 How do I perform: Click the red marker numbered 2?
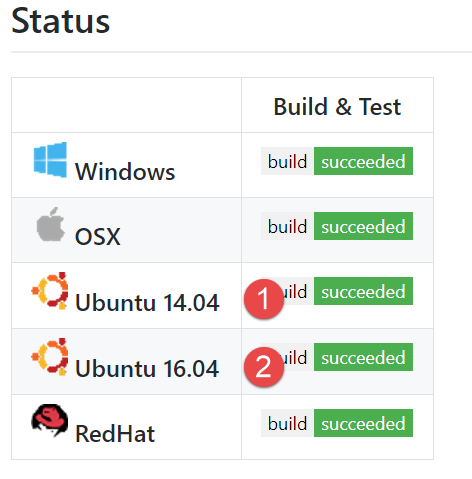pos(264,367)
